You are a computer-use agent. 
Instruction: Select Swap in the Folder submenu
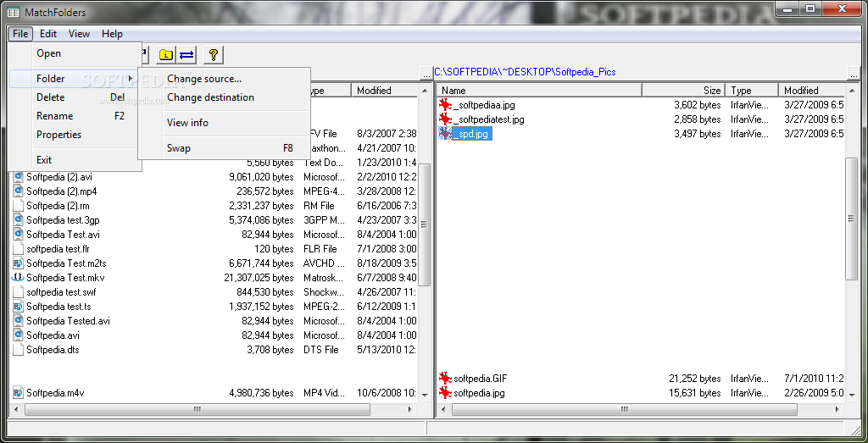click(x=224, y=148)
